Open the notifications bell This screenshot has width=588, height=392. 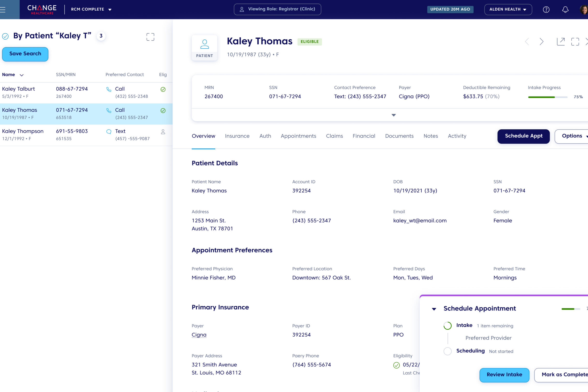click(565, 9)
